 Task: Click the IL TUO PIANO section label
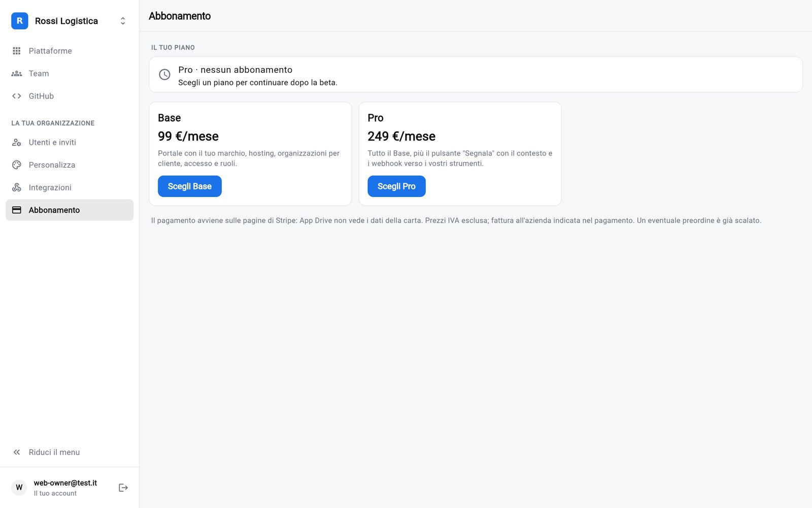pos(173,48)
